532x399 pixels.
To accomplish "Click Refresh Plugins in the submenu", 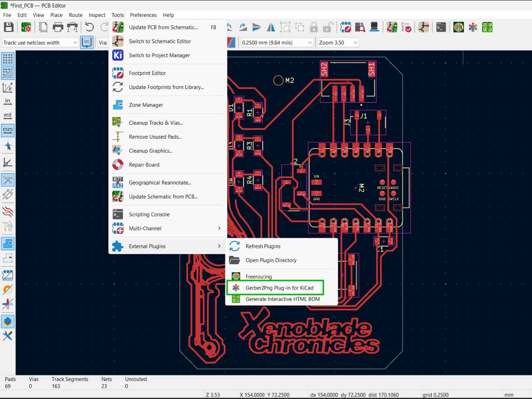I will pos(263,246).
